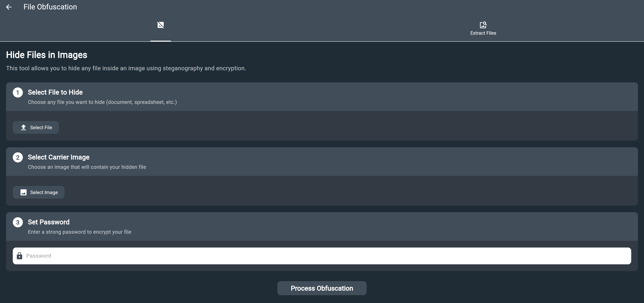The image size is (644, 303).
Task: Click the step 2 number circle
Action: click(x=18, y=157)
